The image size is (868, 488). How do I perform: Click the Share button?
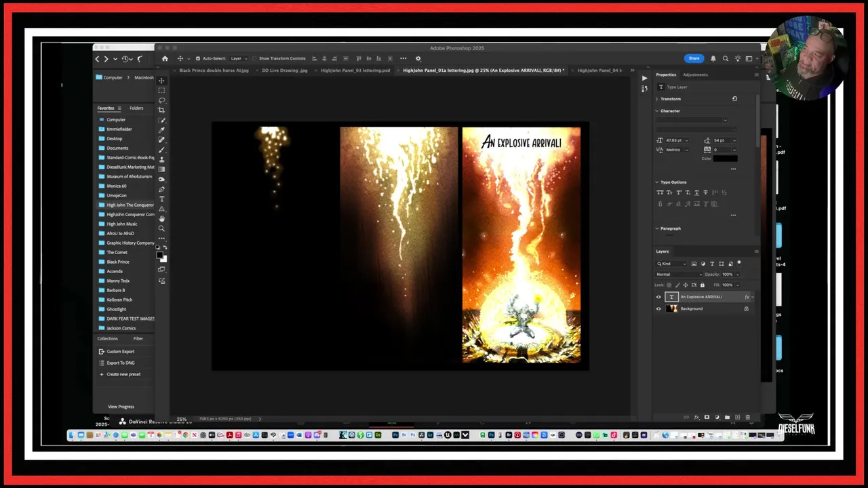(694, 58)
